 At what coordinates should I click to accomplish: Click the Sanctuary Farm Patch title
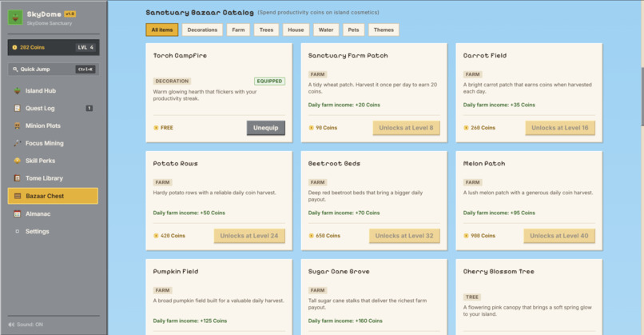coord(348,55)
